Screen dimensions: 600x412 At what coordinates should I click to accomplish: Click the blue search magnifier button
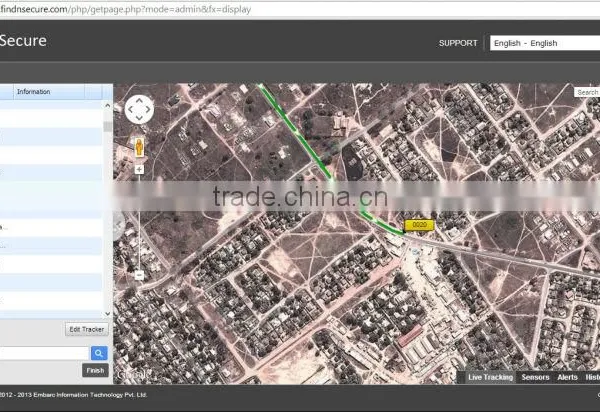coord(99,353)
